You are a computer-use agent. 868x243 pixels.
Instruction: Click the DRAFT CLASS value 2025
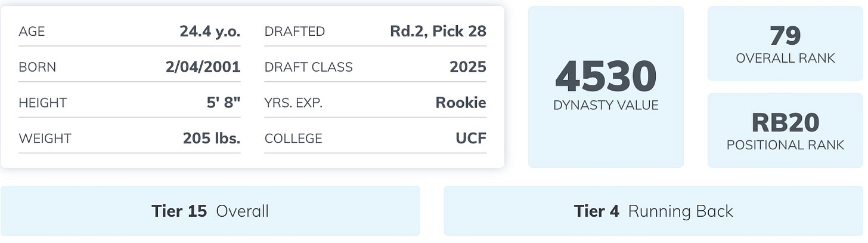468,67
